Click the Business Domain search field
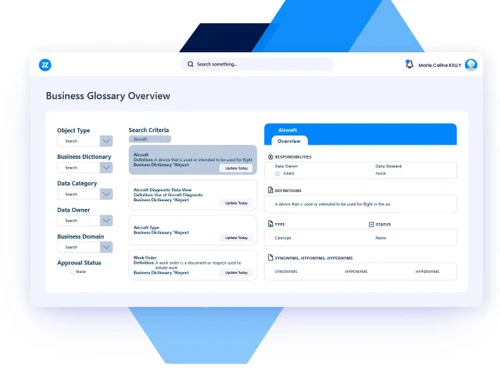500x375 pixels. (79, 247)
